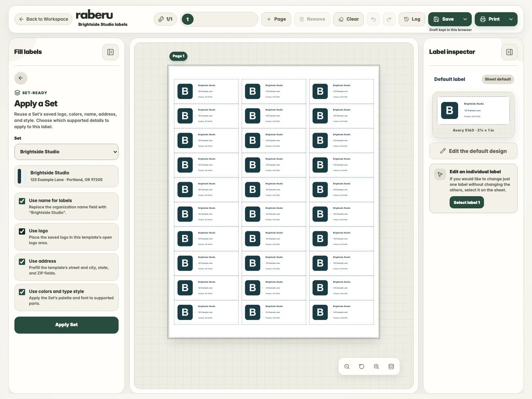Toggle Use logo checkbox

[x=22, y=232]
